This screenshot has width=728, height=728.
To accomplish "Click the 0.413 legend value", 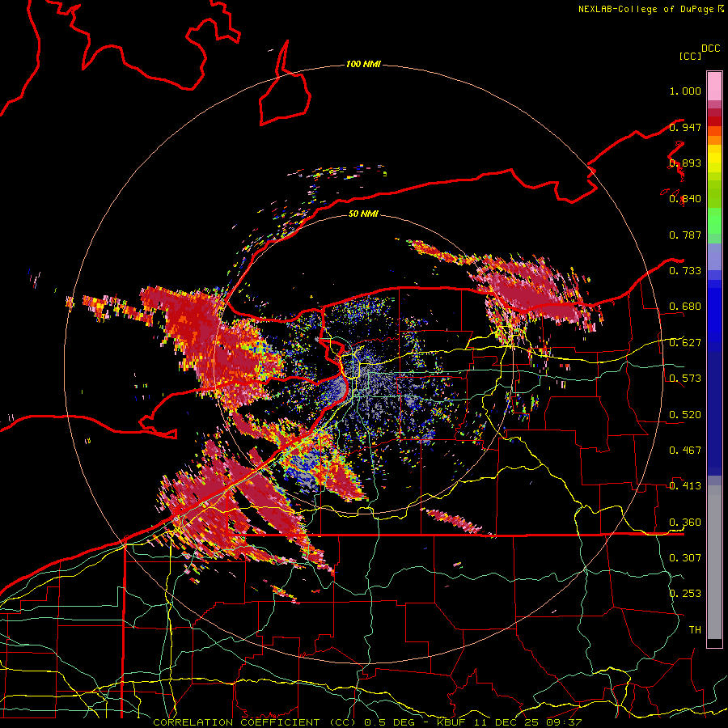I will coord(685,486).
